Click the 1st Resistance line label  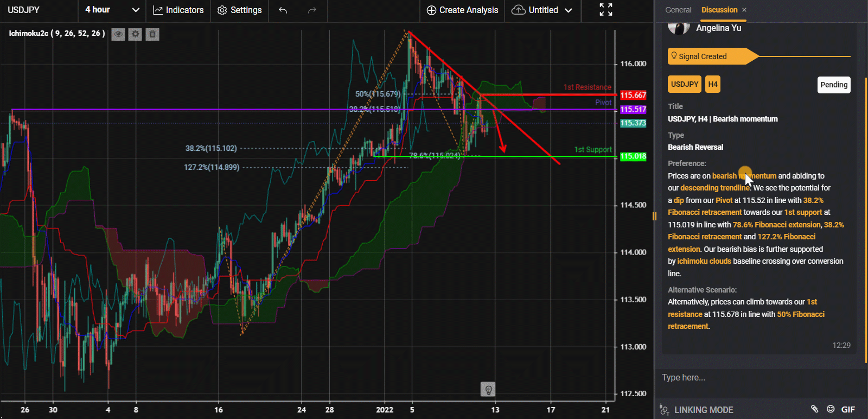(x=587, y=87)
